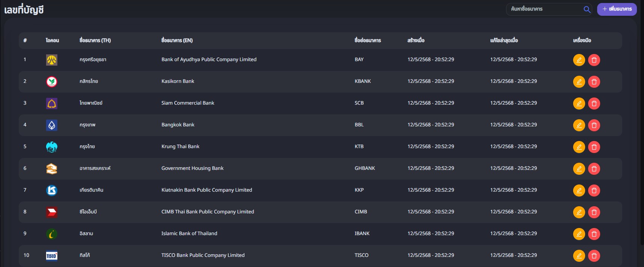
Task: Edit the Siam Commercial Bank entry
Action: [579, 103]
